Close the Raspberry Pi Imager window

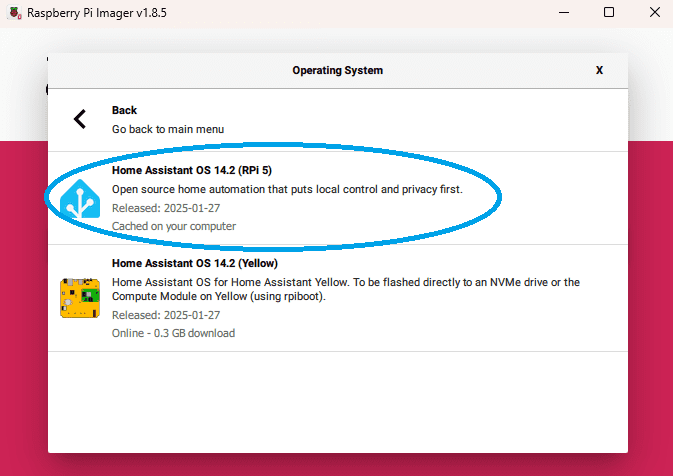pos(655,12)
